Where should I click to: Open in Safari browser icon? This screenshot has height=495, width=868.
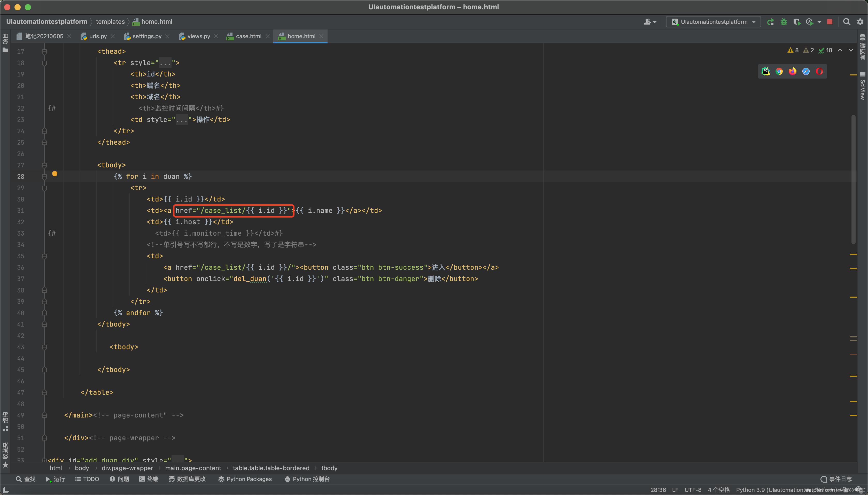coord(806,71)
